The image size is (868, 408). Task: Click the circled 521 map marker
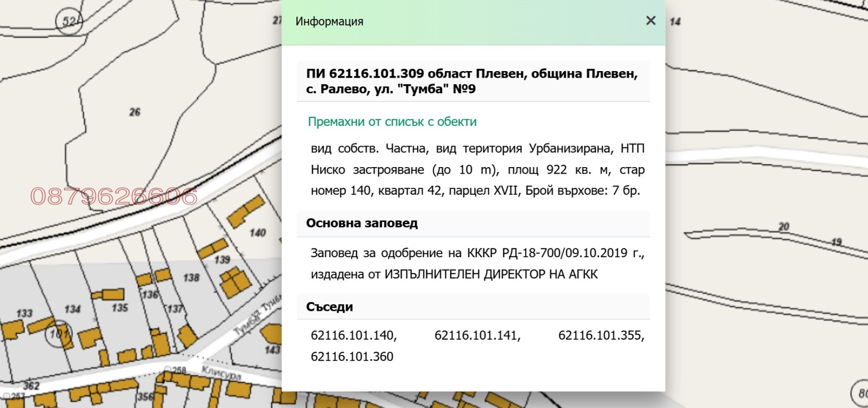[x=69, y=22]
